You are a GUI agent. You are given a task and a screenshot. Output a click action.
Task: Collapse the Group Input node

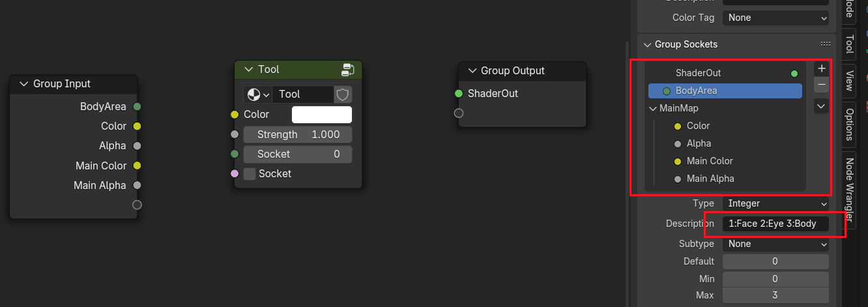[x=24, y=84]
